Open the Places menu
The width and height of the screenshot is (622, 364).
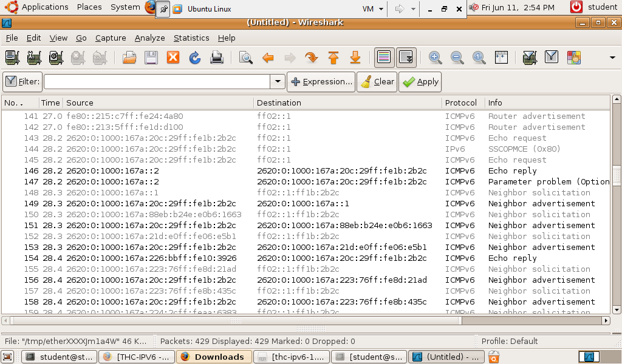pyautogui.click(x=89, y=7)
